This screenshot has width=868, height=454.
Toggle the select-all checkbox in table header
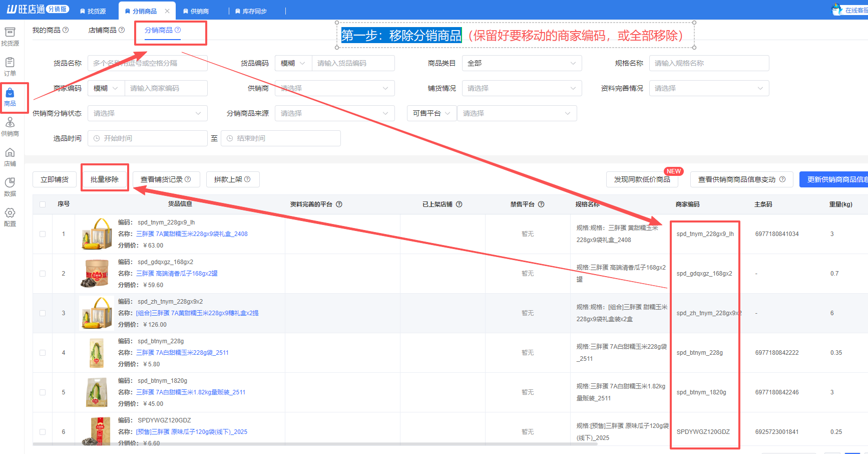(43, 204)
